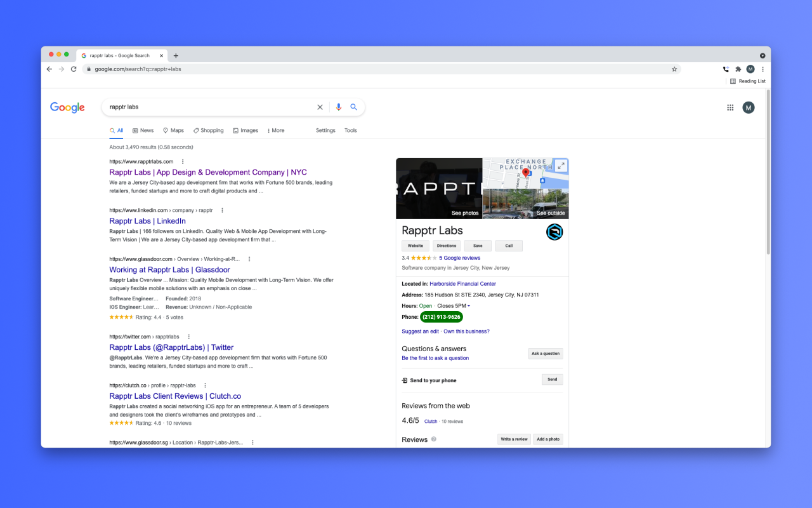This screenshot has width=812, height=508.
Task: Go to the Google logo homepage
Action: [x=67, y=107]
